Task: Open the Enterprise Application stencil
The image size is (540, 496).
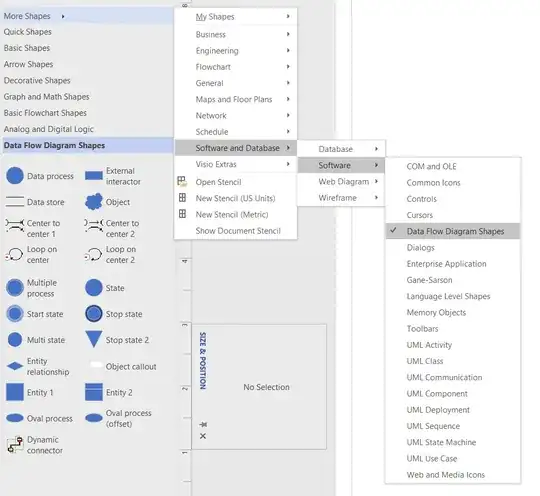Action: point(453,264)
